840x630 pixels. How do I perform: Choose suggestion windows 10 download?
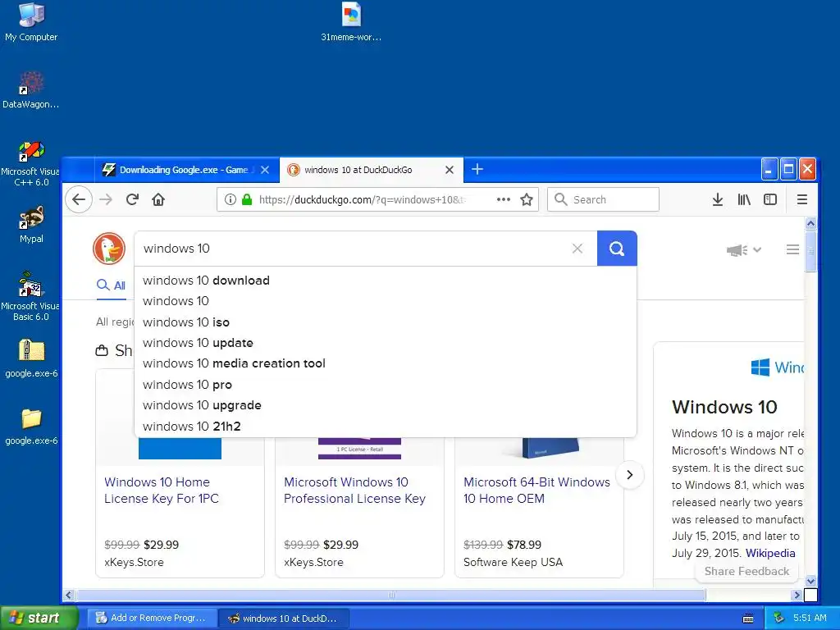click(386, 281)
